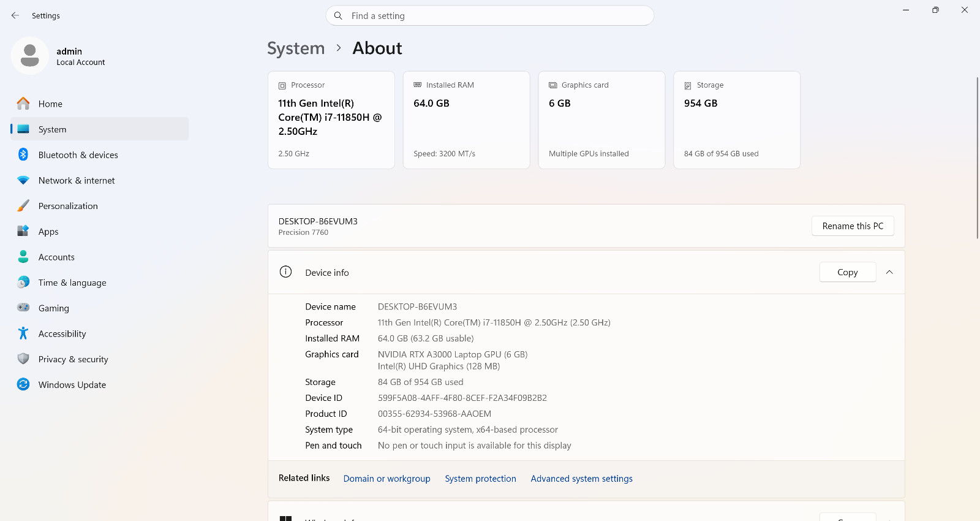Open Gaming settings
This screenshot has height=521, width=980.
pyautogui.click(x=100, y=308)
